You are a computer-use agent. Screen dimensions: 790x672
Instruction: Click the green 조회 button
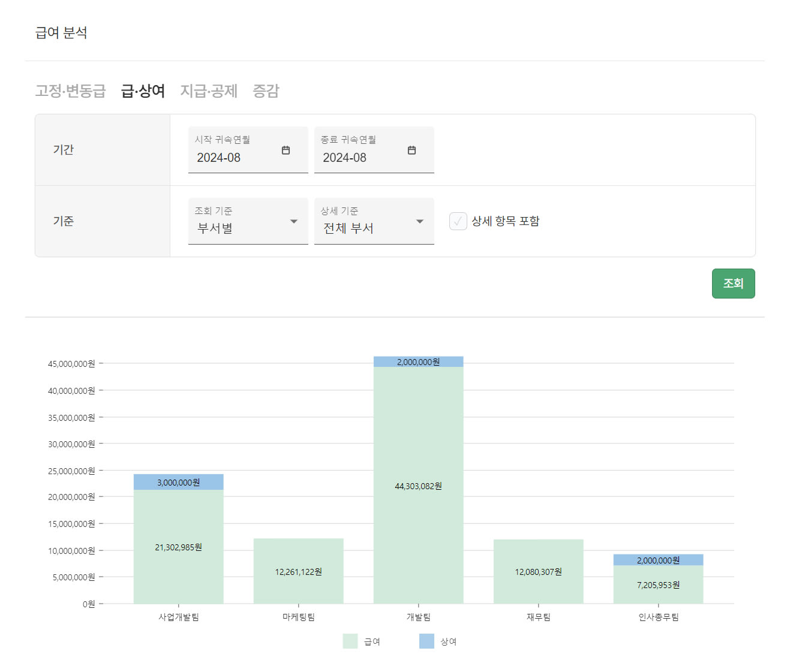coord(733,283)
